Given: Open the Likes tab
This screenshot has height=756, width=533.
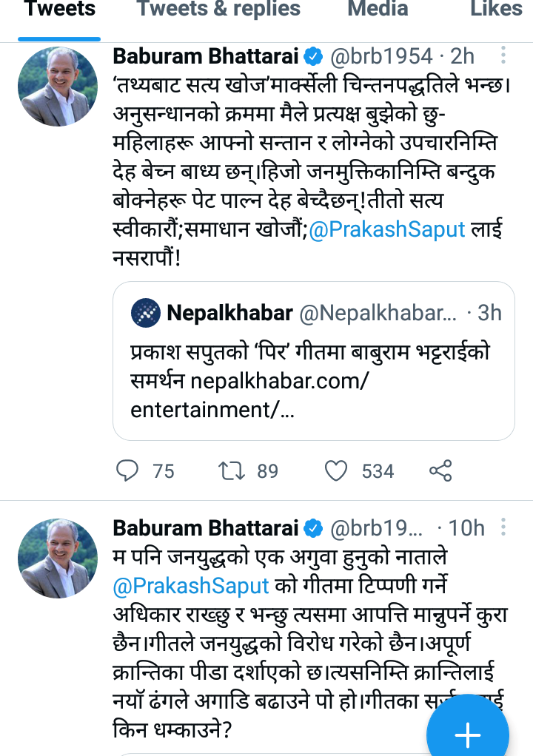Looking at the screenshot, I should coord(496,9).
